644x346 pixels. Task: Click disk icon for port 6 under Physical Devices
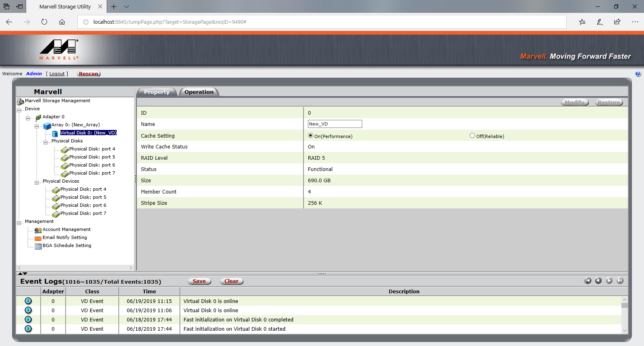click(x=56, y=206)
